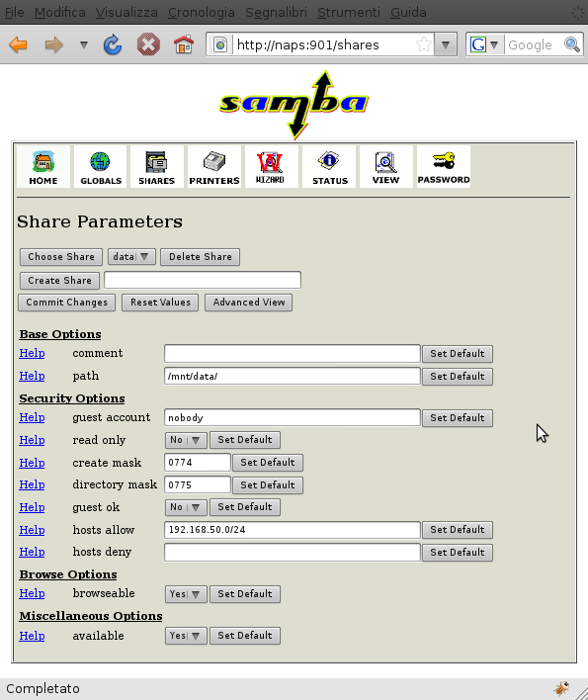This screenshot has height=700, width=588.
Task: Click the directory mask field
Action: coord(198,484)
